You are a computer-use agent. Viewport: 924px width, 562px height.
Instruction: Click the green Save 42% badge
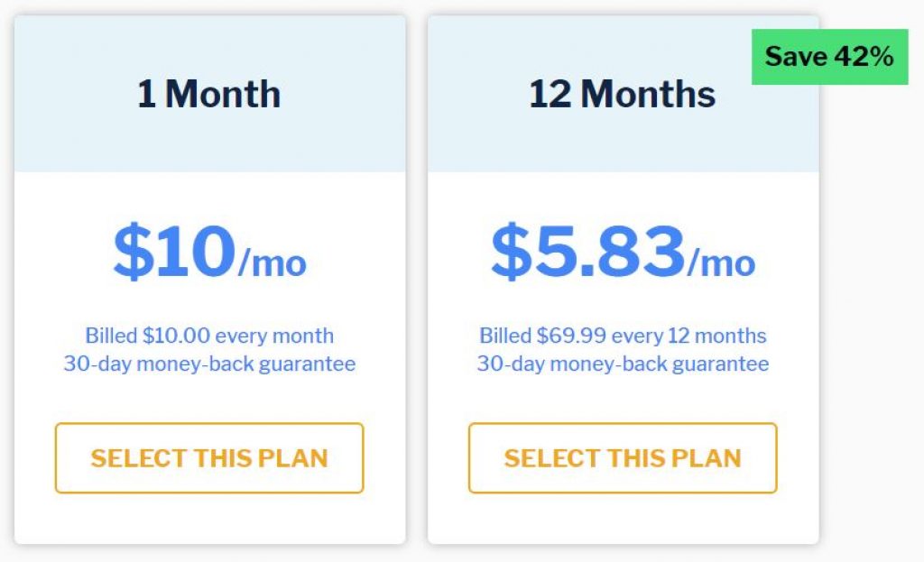(830, 57)
